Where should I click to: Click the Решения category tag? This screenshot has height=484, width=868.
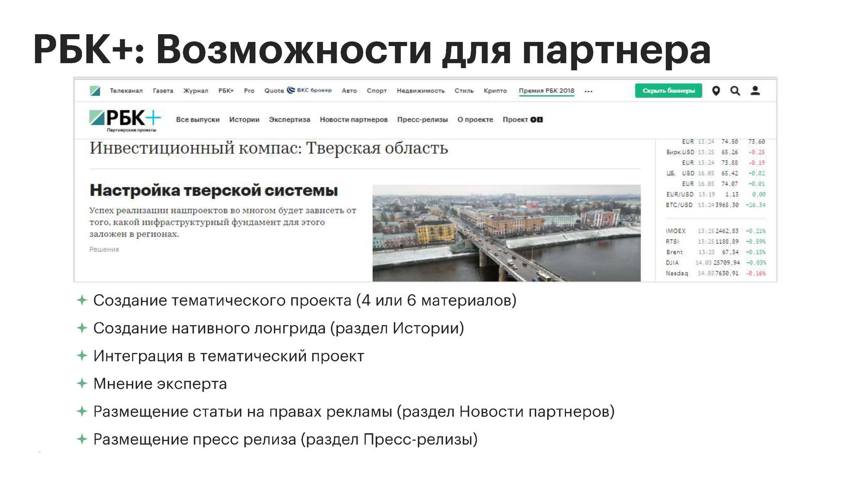point(104,249)
